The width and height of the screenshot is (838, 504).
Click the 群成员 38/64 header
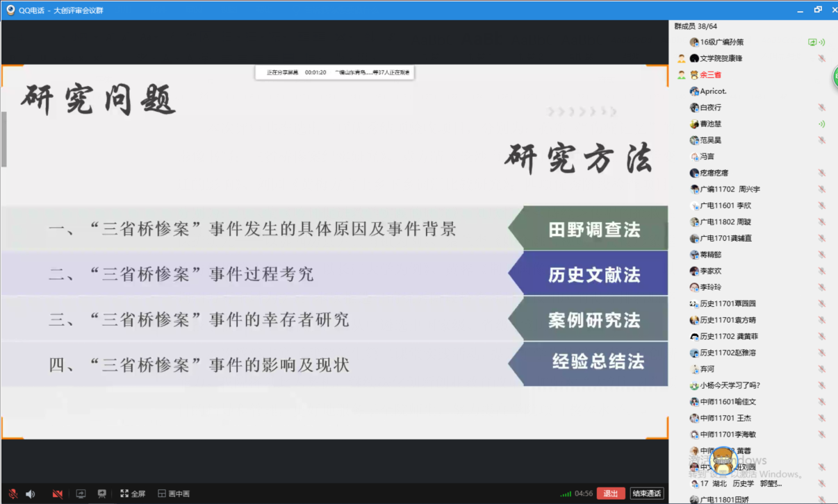click(x=696, y=26)
